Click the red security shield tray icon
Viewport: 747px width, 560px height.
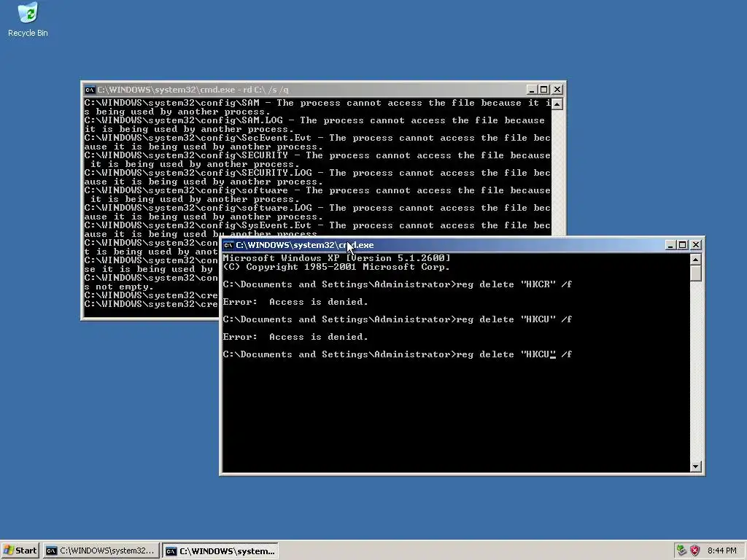pyautogui.click(x=695, y=551)
